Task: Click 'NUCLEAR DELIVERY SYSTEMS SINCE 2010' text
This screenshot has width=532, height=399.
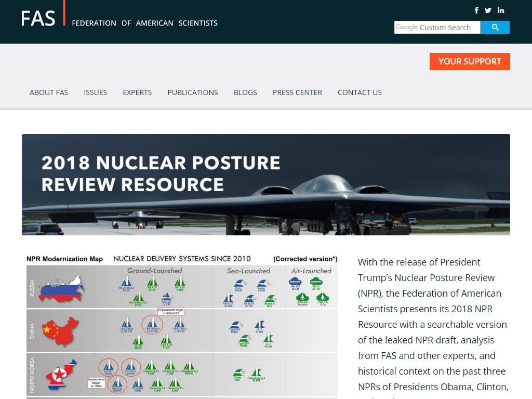Action: (x=182, y=259)
